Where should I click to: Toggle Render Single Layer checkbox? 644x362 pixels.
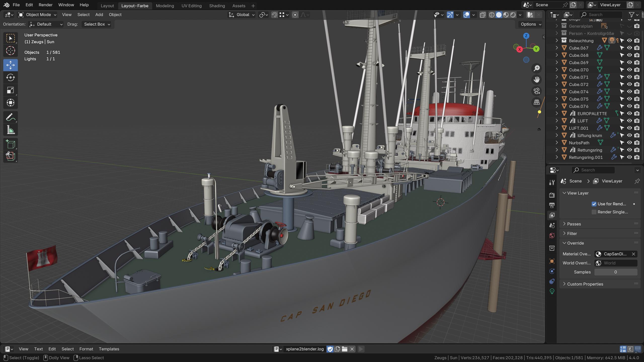pos(594,212)
